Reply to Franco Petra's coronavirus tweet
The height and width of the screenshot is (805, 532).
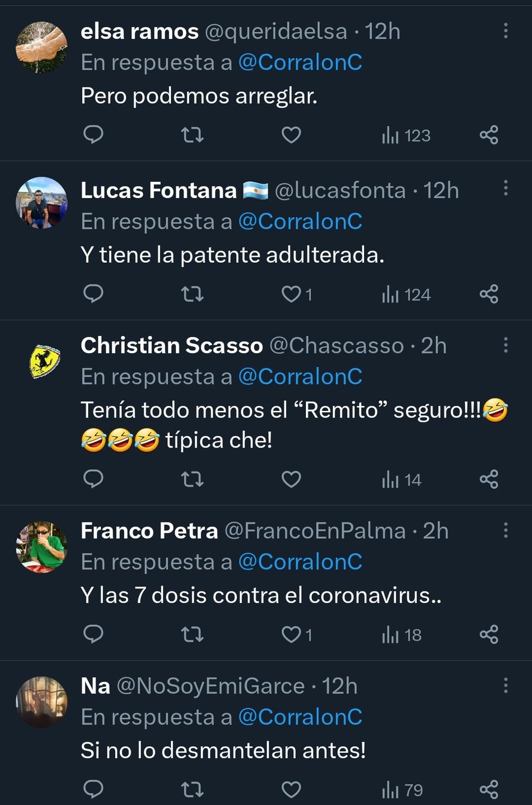tap(93, 635)
